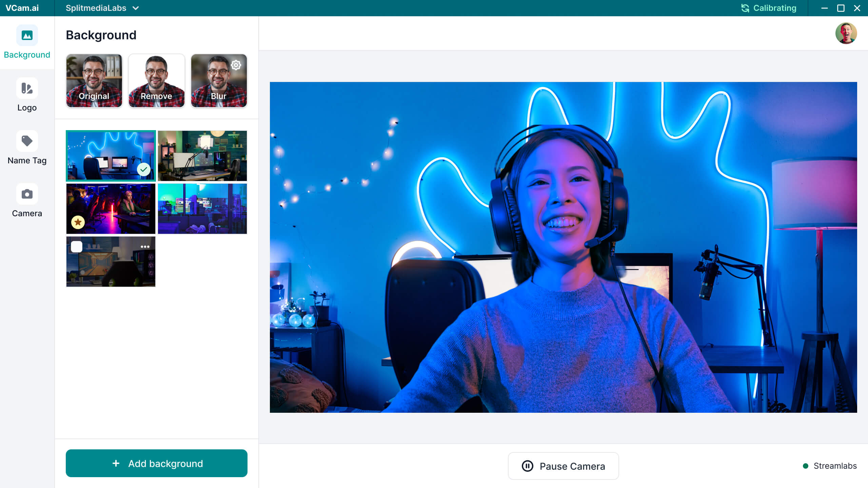Pick the purple teal gaming room background

pos(202,209)
